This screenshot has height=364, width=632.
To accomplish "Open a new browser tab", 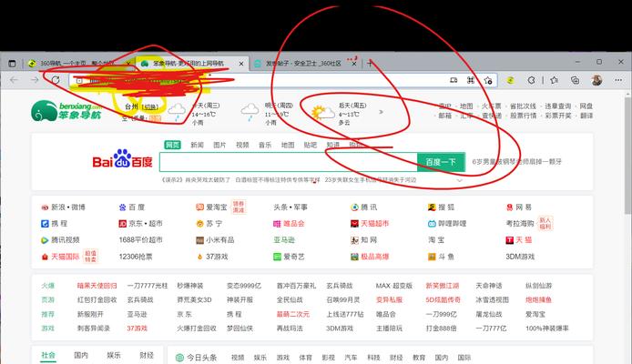I will click(x=369, y=63).
